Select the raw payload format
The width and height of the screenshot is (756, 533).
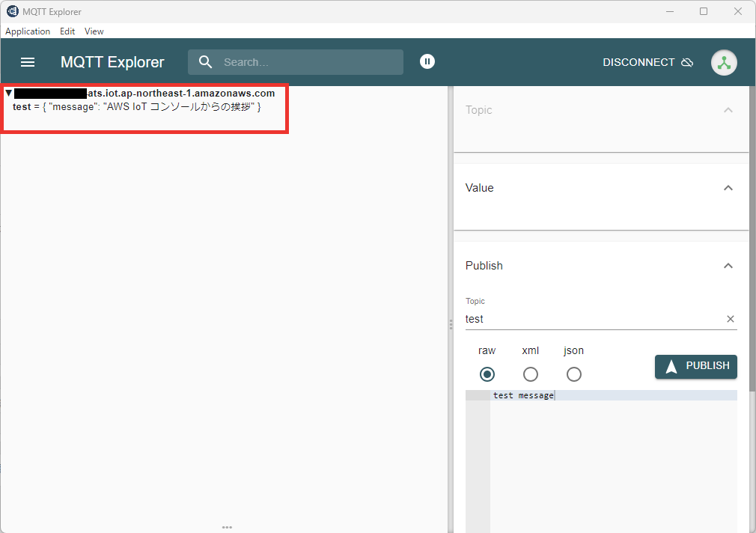coord(487,374)
